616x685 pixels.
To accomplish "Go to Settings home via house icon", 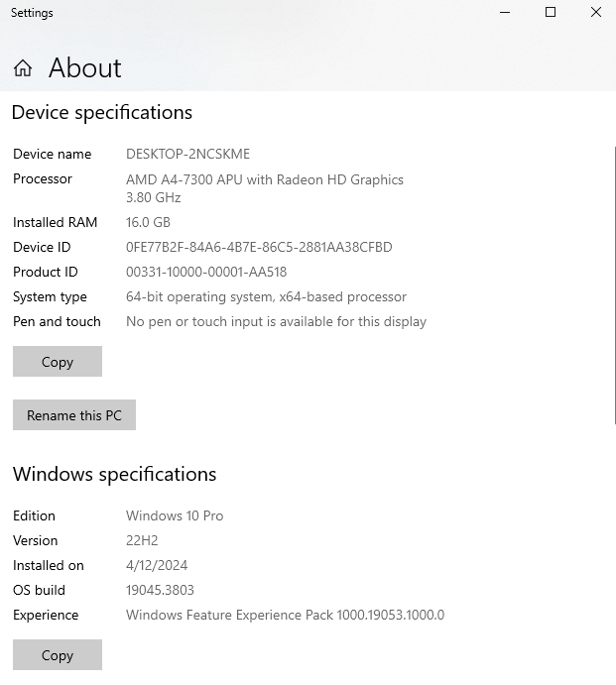I will (x=23, y=68).
